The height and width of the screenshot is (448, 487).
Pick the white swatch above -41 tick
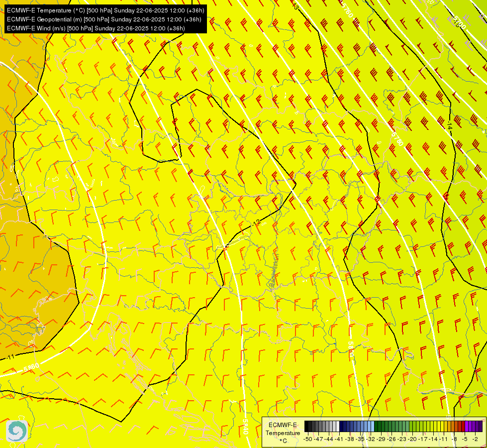tap(338, 426)
